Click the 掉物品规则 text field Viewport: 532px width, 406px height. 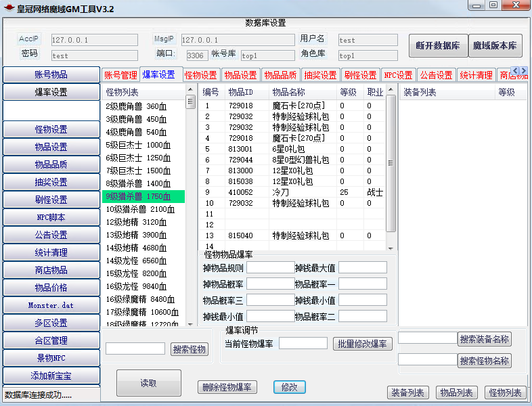point(270,268)
